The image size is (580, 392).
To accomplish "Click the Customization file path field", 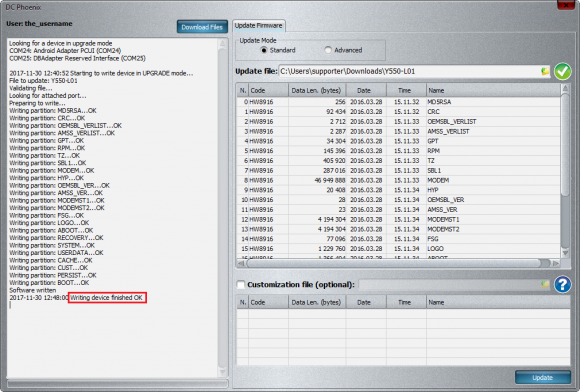I will click(x=449, y=284).
